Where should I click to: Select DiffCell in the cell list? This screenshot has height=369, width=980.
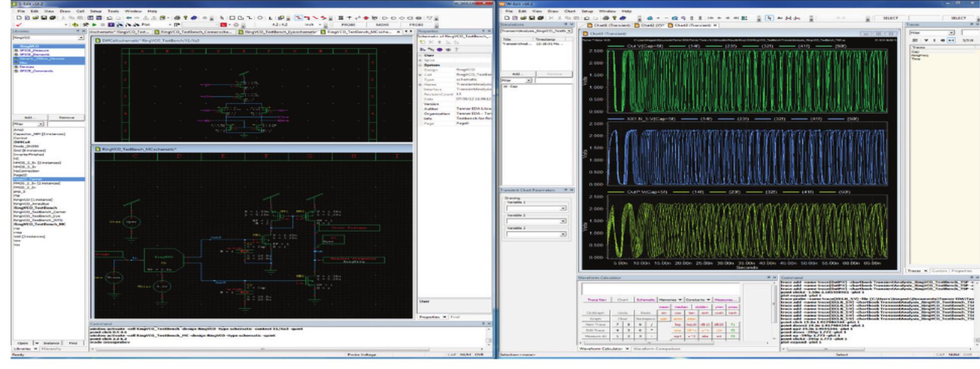21,142
